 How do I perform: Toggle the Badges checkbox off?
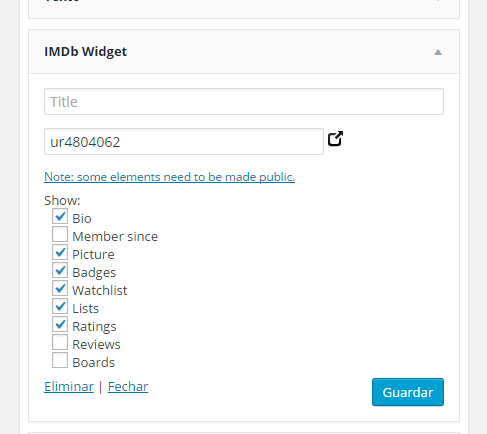tap(60, 270)
